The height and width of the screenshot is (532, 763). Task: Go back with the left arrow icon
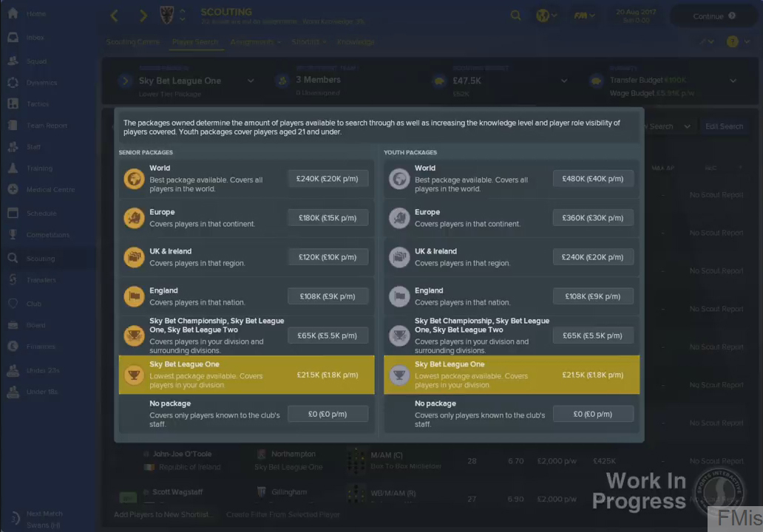tap(115, 16)
